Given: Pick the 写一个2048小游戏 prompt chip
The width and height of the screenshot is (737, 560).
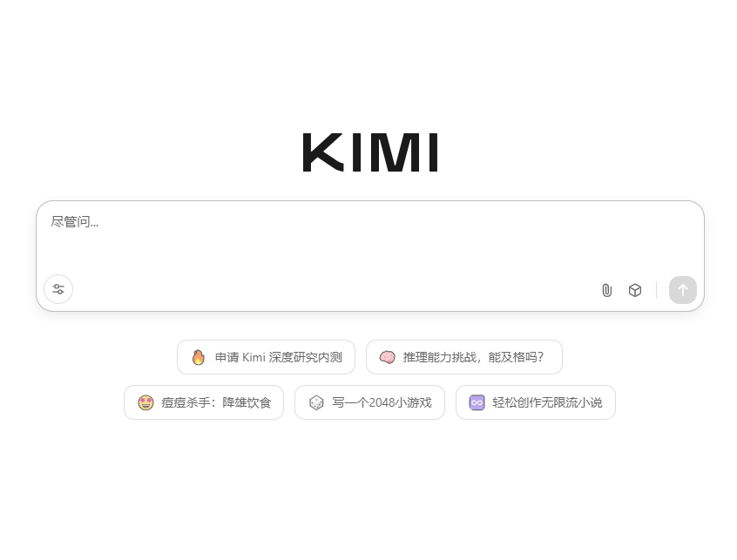Looking at the screenshot, I should coord(369,402).
